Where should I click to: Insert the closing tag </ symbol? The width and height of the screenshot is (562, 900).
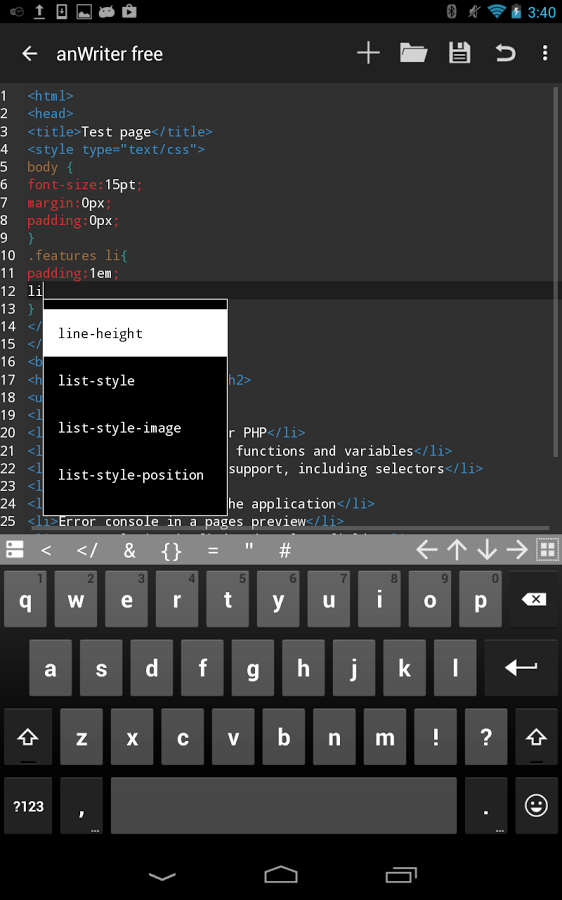pyautogui.click(x=87, y=550)
